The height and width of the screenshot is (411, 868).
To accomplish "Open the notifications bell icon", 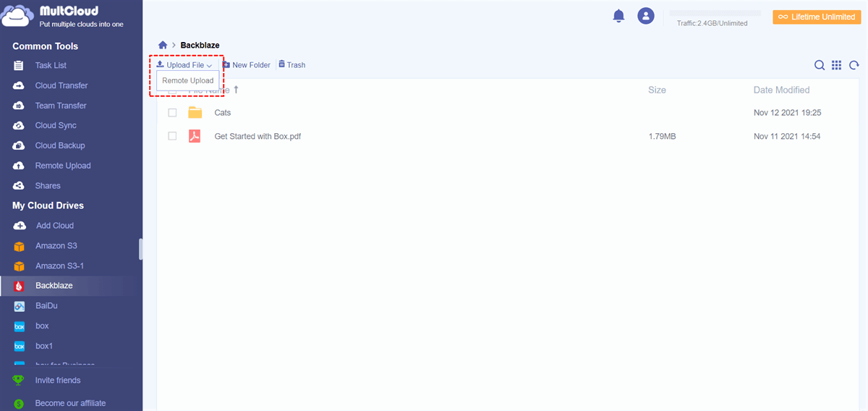I will (x=618, y=16).
